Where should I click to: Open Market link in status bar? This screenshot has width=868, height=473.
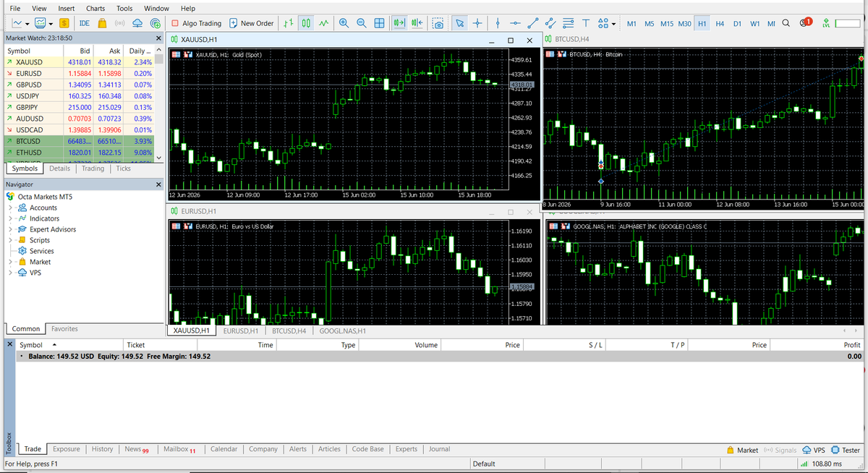tap(742, 450)
